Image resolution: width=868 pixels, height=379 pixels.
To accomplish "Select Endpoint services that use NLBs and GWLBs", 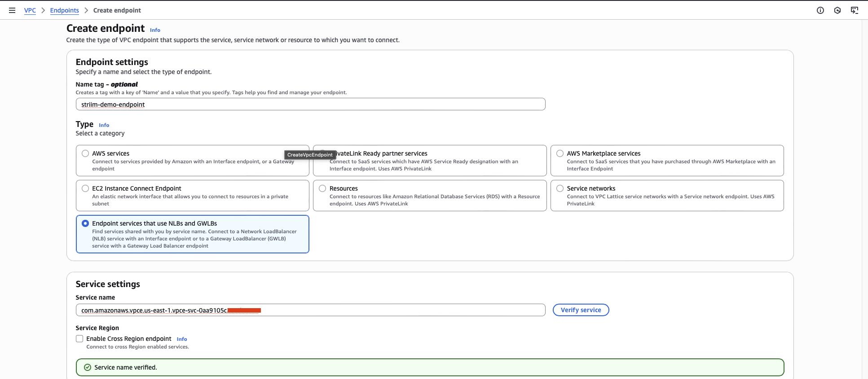I will click(85, 223).
